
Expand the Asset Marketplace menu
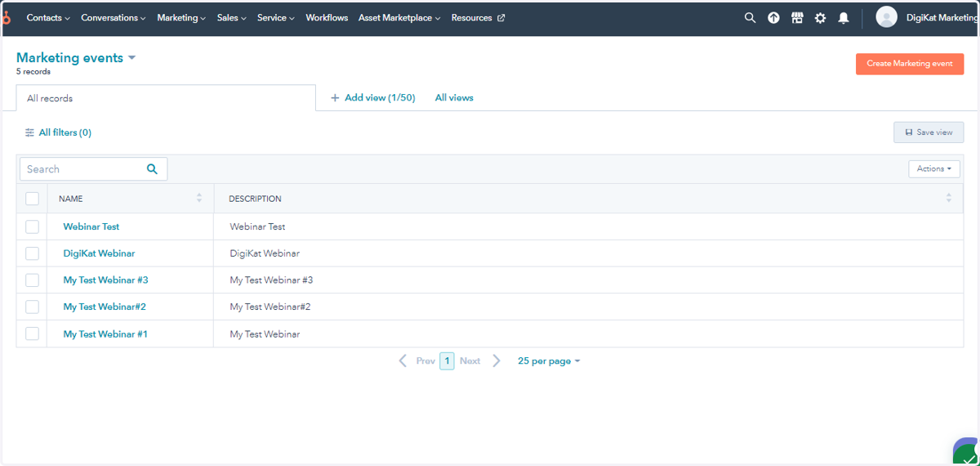click(399, 17)
